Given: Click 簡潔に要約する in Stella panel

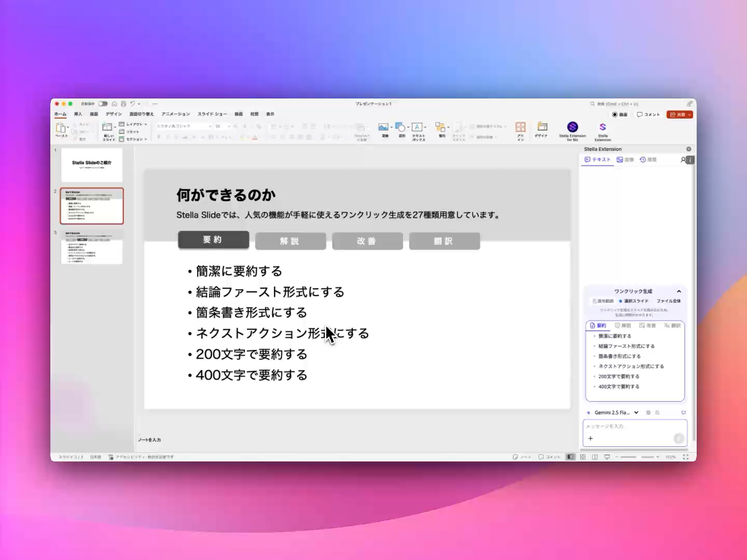Looking at the screenshot, I should point(615,336).
